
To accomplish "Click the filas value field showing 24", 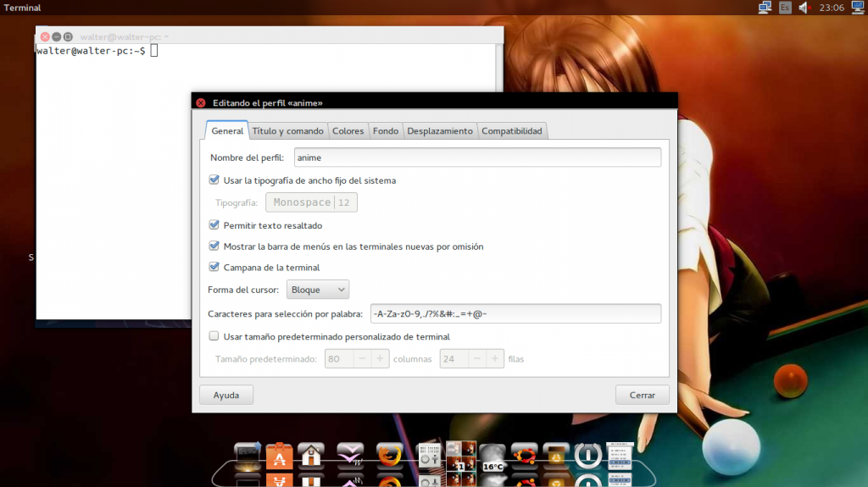I will [x=454, y=358].
